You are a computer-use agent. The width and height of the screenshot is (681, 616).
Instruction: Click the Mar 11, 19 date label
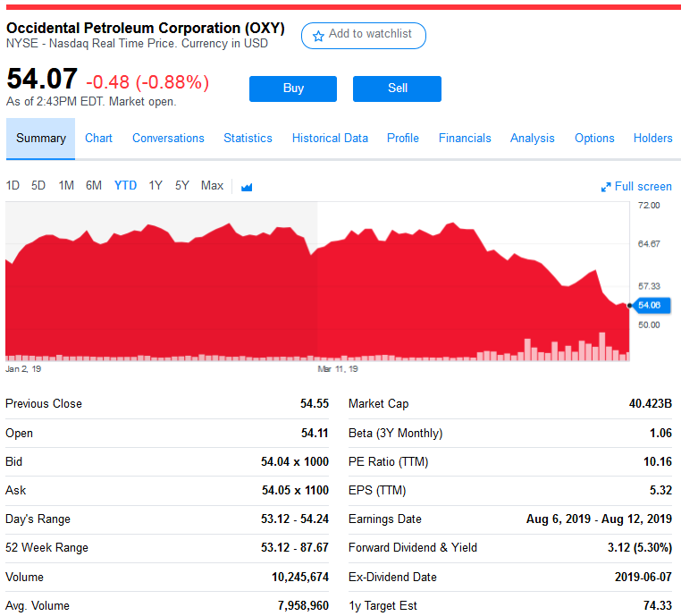point(338,369)
